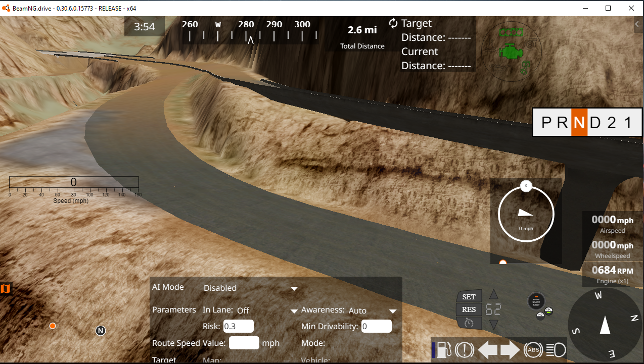Screen dimensions: 644x364
Task: Click the white compass needle arrow
Action: [605, 325]
